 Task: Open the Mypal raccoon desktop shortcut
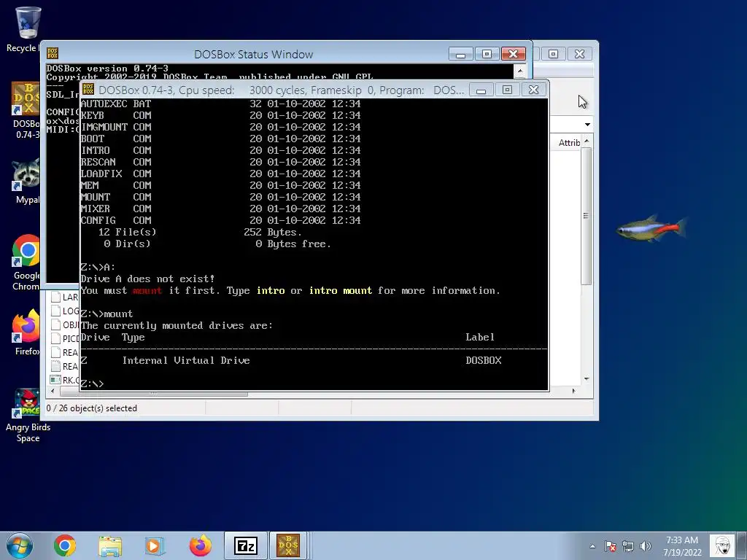coord(27,181)
